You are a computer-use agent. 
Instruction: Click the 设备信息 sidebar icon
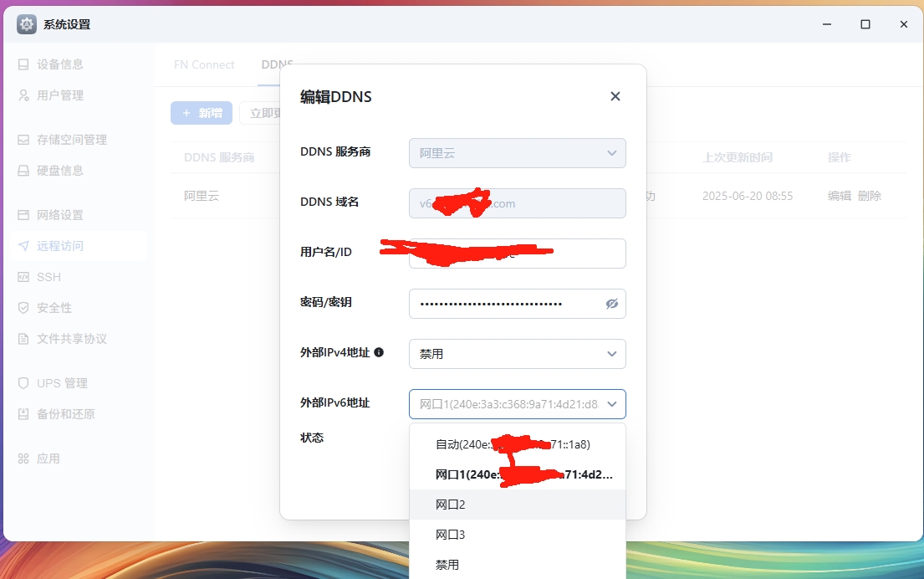pos(23,64)
